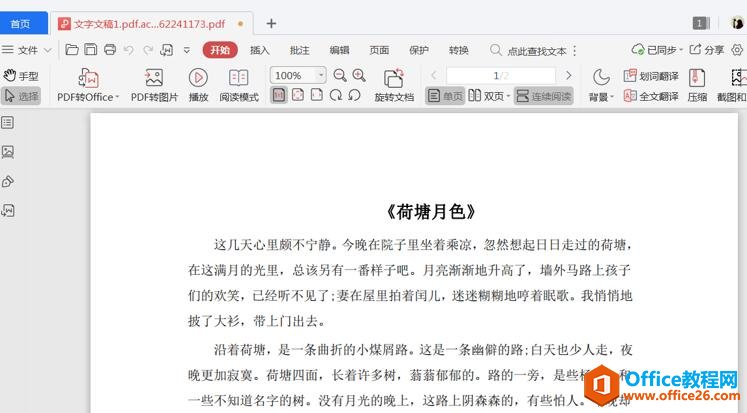747x413 pixels.
Task: Start 播放 slideshow playback
Action: (x=198, y=85)
